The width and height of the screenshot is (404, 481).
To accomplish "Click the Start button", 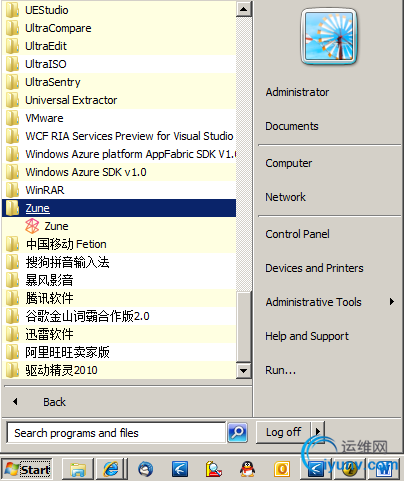I will 27,469.
